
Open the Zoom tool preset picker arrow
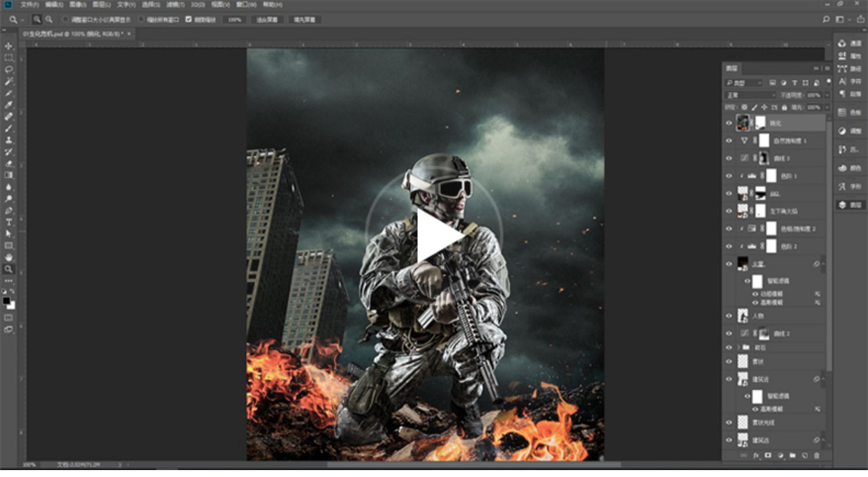(x=23, y=20)
